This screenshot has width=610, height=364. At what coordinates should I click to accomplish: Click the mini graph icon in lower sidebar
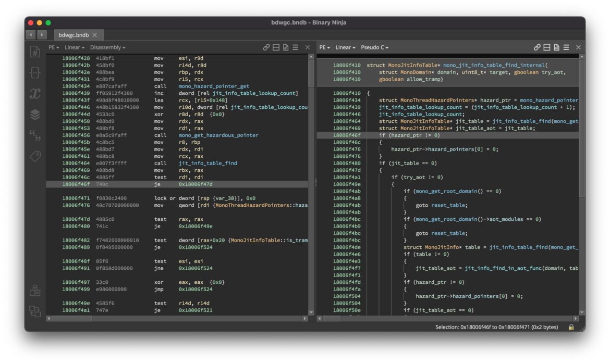pos(35,290)
